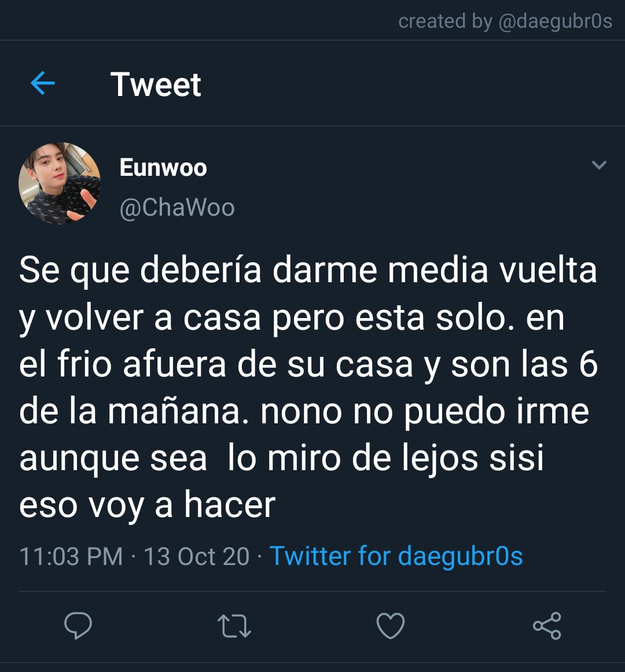Click the '13 Oct 20' date

(x=196, y=556)
